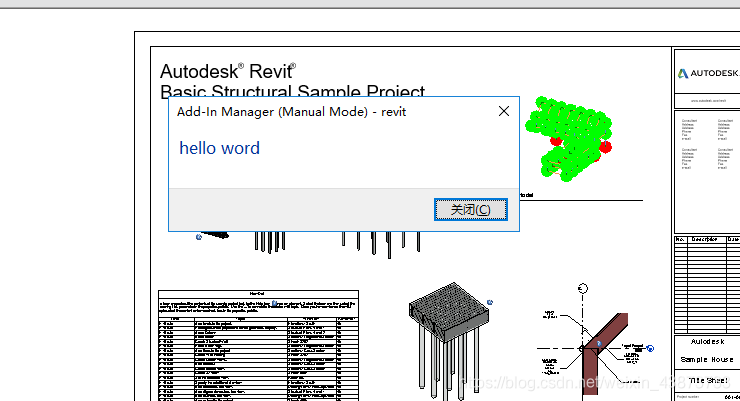740x401 pixels.
Task: Click the Description column header in the revision table
Action: click(706, 240)
